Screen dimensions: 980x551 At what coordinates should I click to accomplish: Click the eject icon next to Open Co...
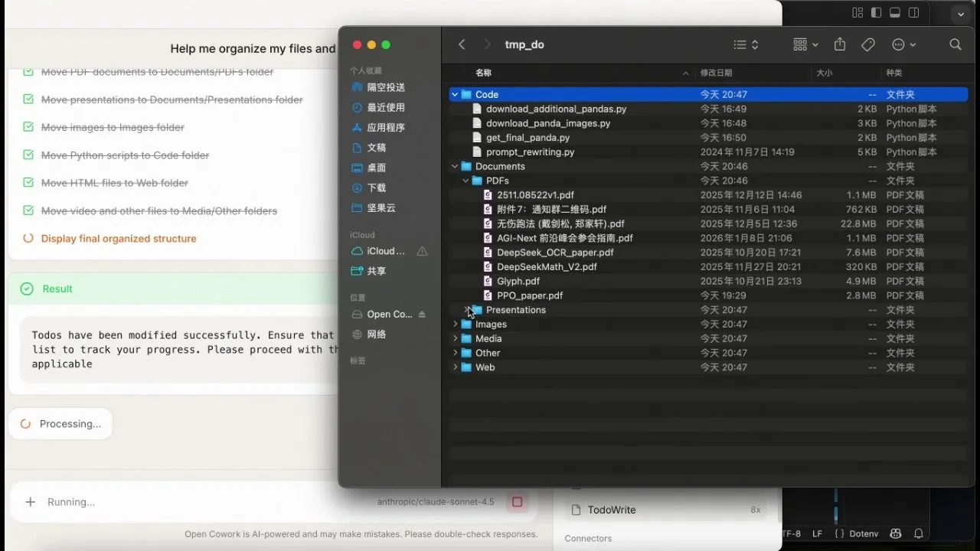(422, 315)
